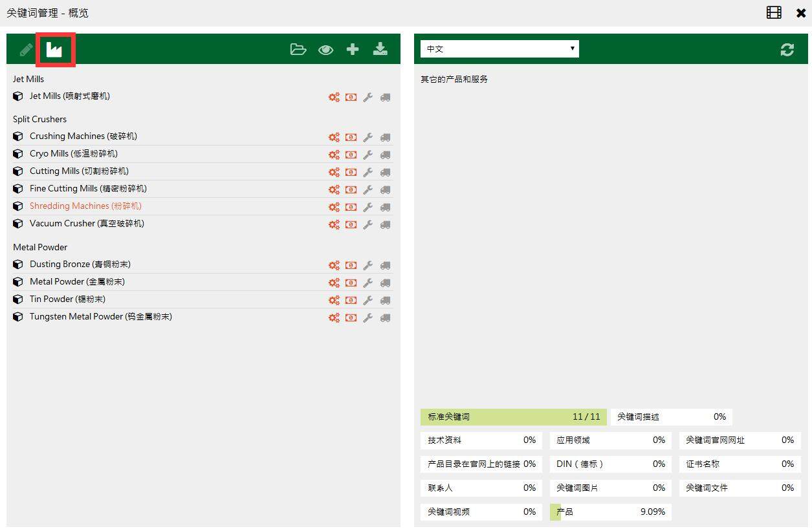This screenshot has height=529, width=812.
Task: Select Tungsten Metal Powder keyword item
Action: 100,317
